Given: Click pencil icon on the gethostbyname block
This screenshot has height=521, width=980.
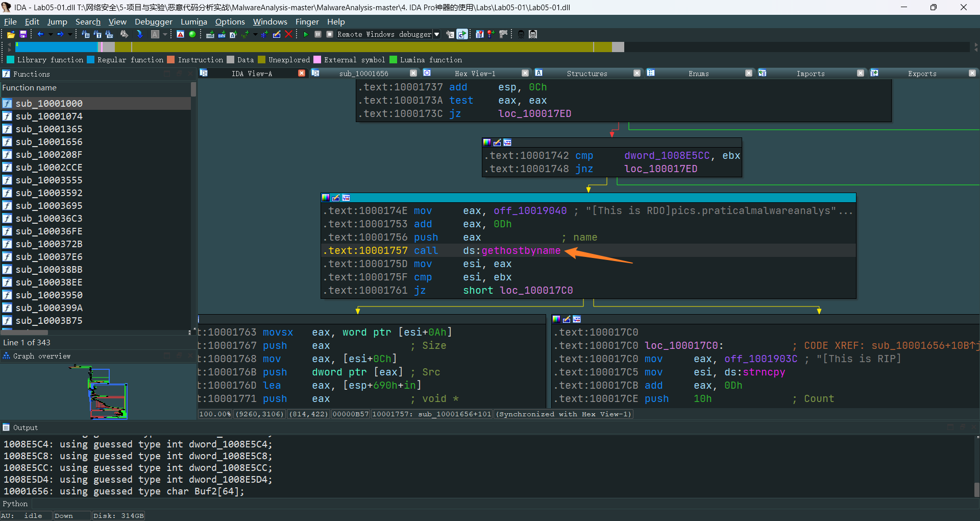Looking at the screenshot, I should click(336, 198).
